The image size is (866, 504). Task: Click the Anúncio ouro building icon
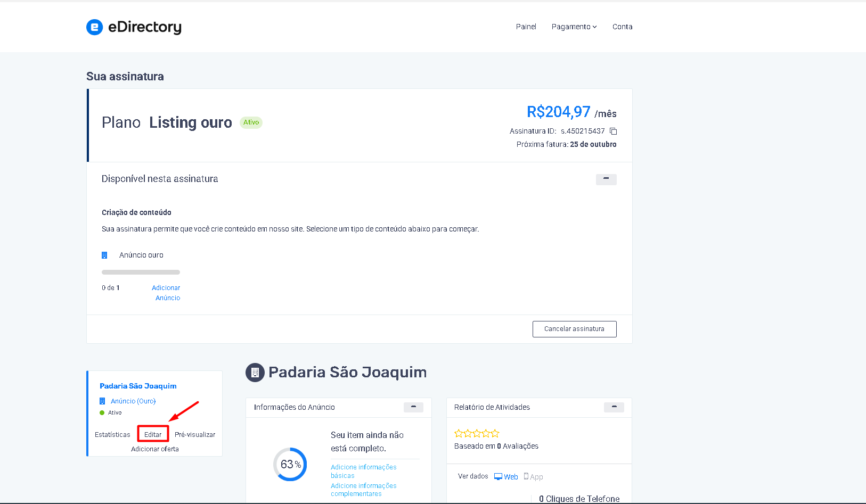pos(104,255)
